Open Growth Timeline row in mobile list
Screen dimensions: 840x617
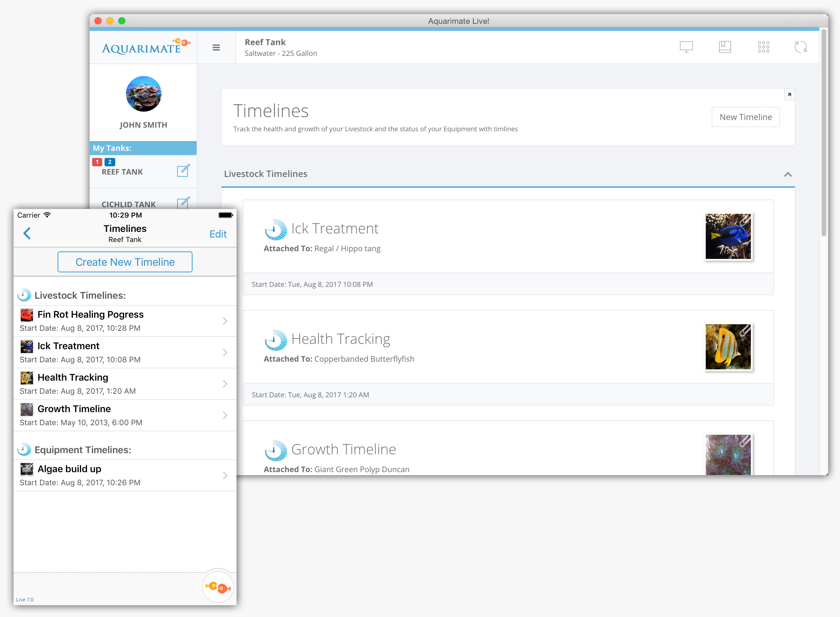point(125,415)
